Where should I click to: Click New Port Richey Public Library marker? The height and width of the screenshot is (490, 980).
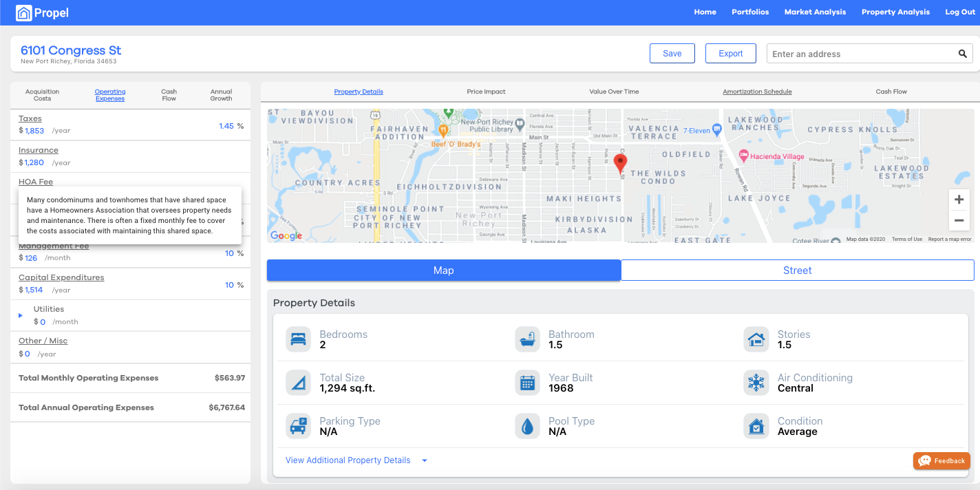coord(520,125)
